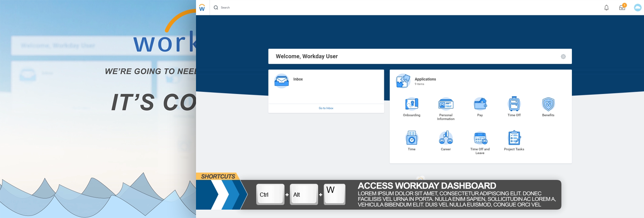The height and width of the screenshot is (218, 644).
Task: Click the SHORTCUTS label tab
Action: click(x=218, y=176)
